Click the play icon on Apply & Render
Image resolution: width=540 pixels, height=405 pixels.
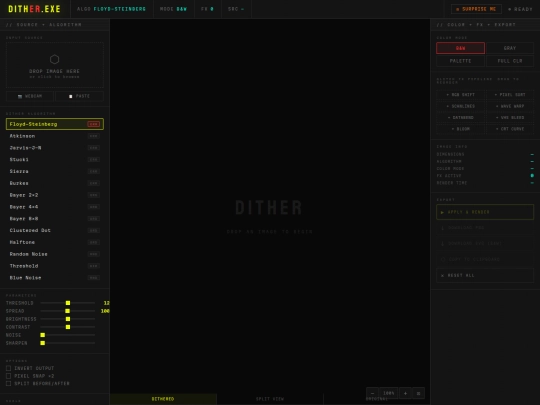coord(442,212)
